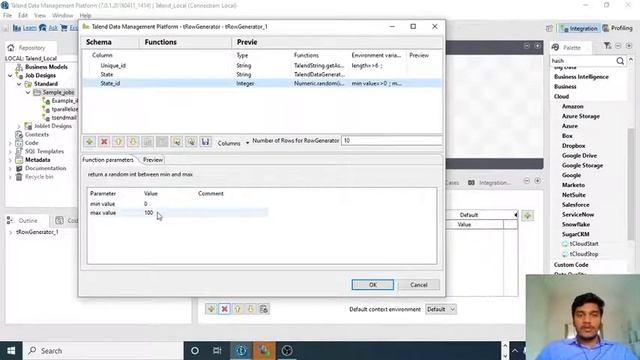
Task: Open the Help menu
Action: [x=85, y=16]
